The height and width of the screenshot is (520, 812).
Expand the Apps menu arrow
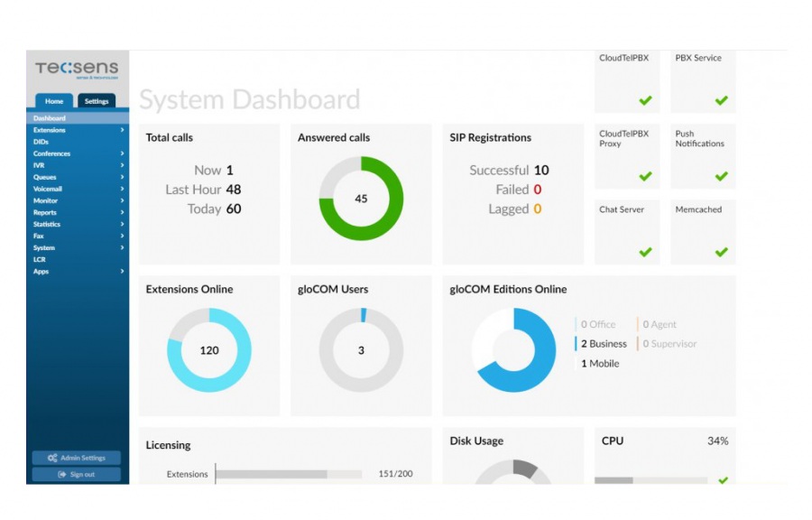pyautogui.click(x=122, y=271)
